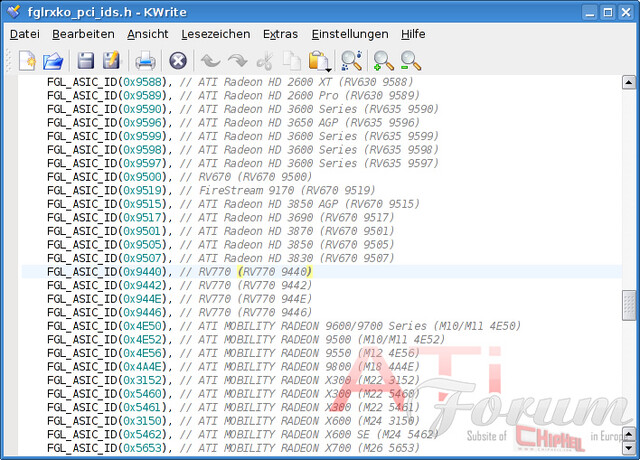Print the document via the printer icon

pos(145,61)
